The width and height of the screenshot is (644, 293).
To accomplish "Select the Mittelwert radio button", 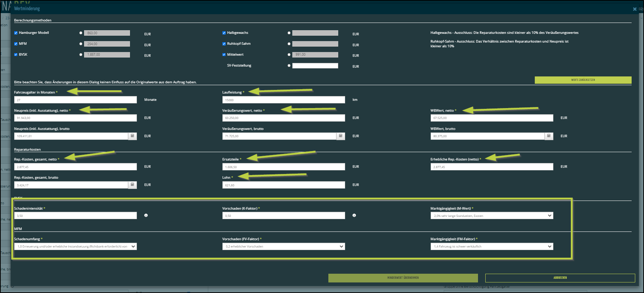I will [289, 55].
